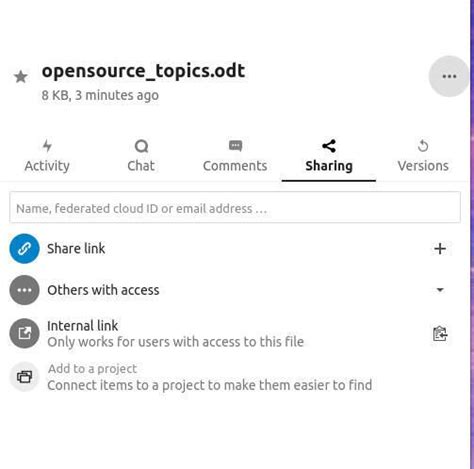Open the Versions tab
This screenshot has width=474, height=469.
pyautogui.click(x=423, y=156)
